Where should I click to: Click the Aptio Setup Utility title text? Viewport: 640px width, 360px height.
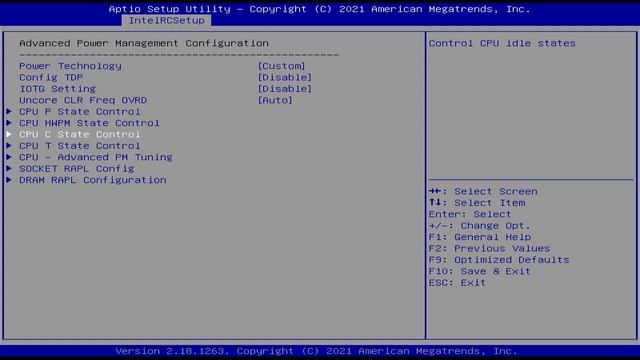pos(320,9)
